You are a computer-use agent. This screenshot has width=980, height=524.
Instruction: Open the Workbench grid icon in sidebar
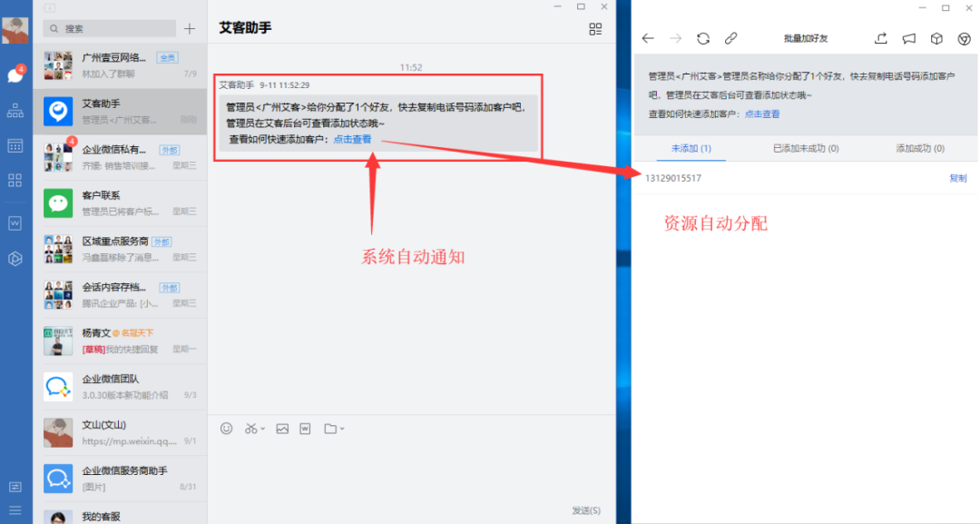pyautogui.click(x=15, y=180)
